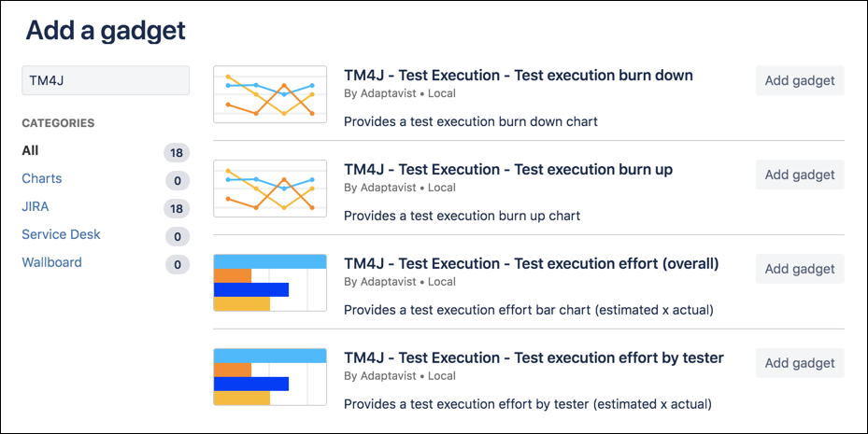Add the Test execution effort by tester gadget
This screenshot has height=434, width=868.
tap(800, 363)
